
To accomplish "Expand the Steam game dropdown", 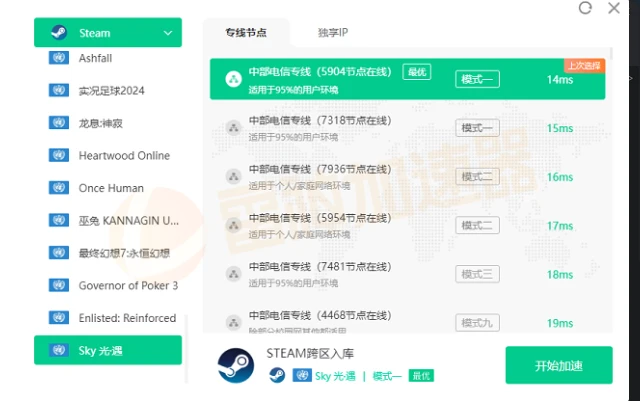I will tap(168, 33).
